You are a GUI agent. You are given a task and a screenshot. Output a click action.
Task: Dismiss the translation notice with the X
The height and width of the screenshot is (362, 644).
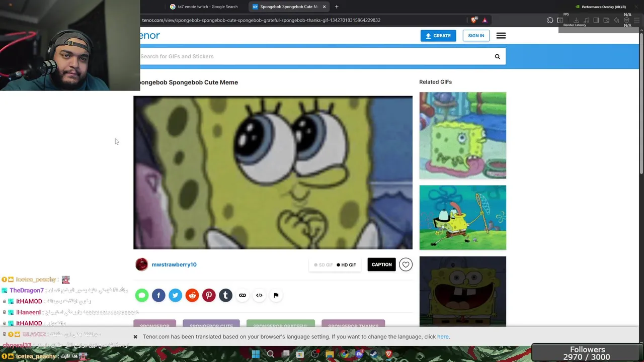click(135, 337)
